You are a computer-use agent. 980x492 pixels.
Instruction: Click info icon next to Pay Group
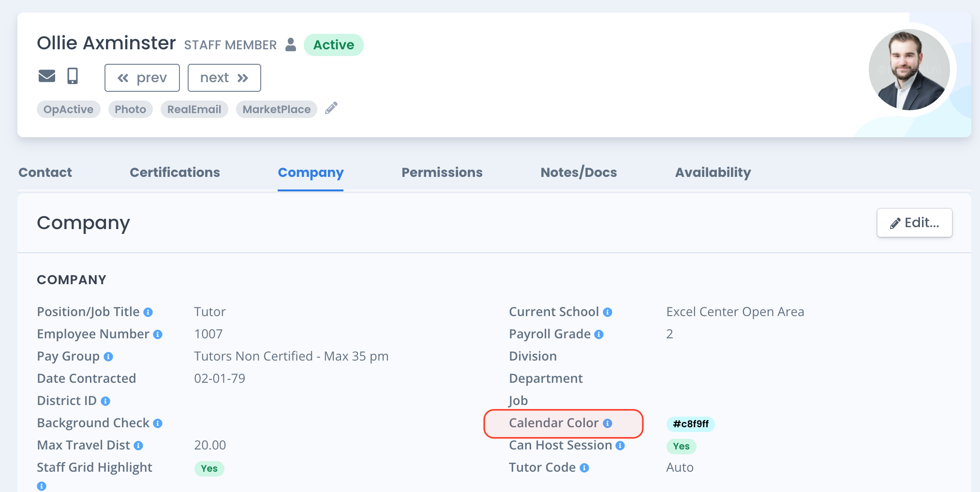tap(108, 357)
